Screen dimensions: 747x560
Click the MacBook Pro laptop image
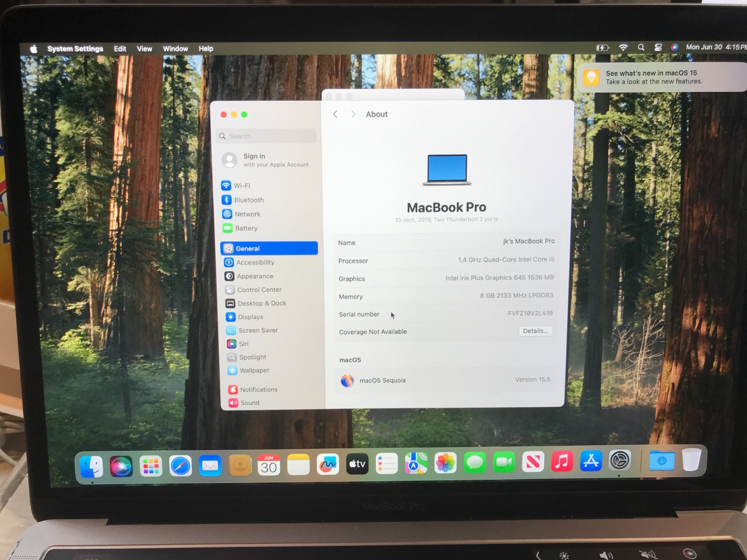[x=447, y=170]
